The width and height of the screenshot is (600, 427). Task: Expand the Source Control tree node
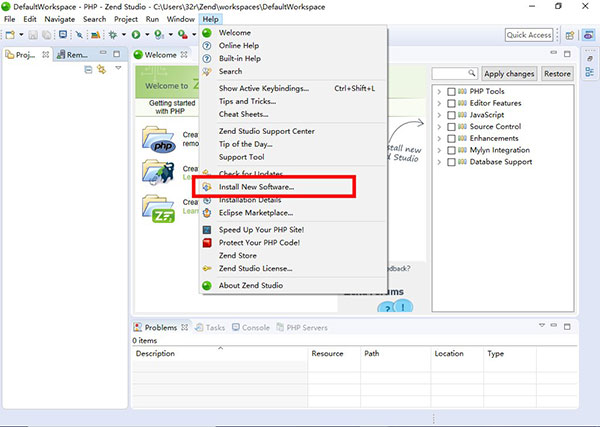[x=440, y=127]
